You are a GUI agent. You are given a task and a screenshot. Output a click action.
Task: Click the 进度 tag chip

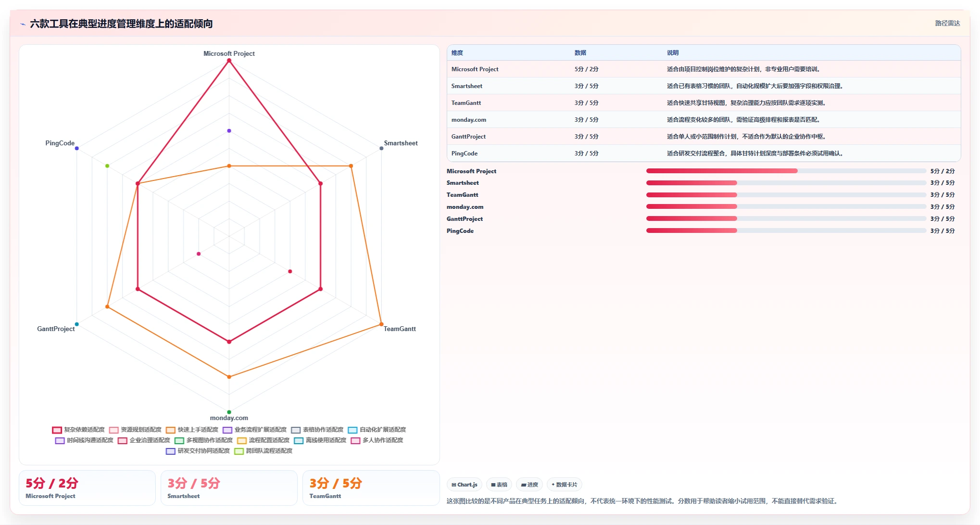click(x=529, y=485)
